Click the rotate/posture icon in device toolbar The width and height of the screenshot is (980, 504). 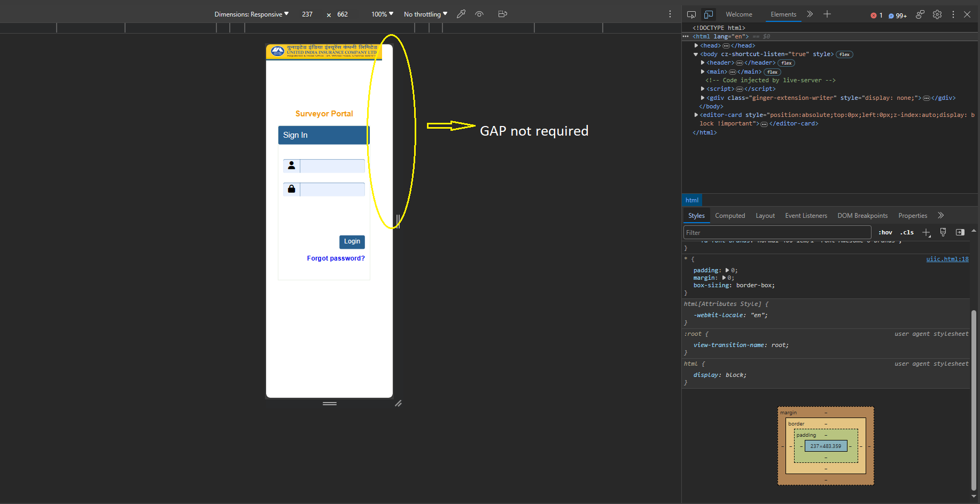tap(502, 14)
